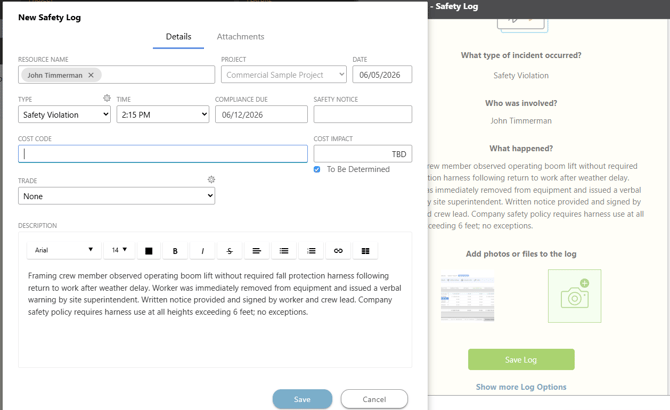Click the Cancel button
670x410 pixels.
[374, 399]
